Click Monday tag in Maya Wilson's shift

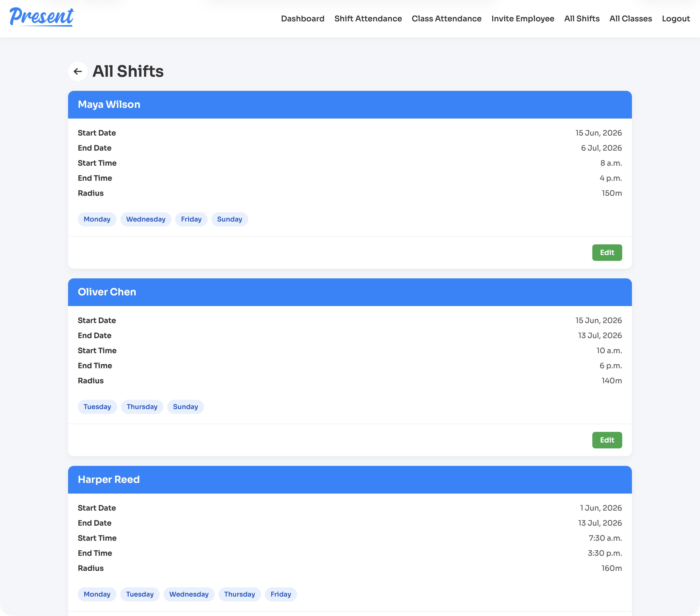pyautogui.click(x=97, y=219)
